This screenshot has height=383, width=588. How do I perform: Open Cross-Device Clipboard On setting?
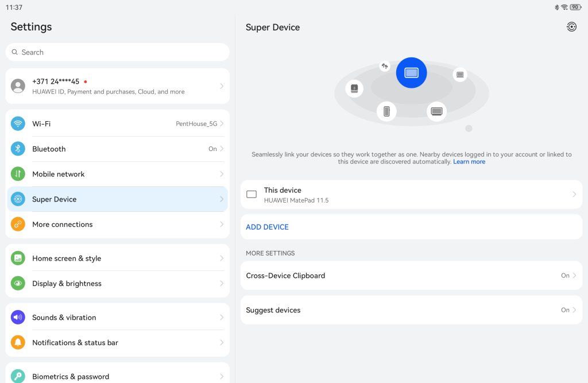pos(411,276)
